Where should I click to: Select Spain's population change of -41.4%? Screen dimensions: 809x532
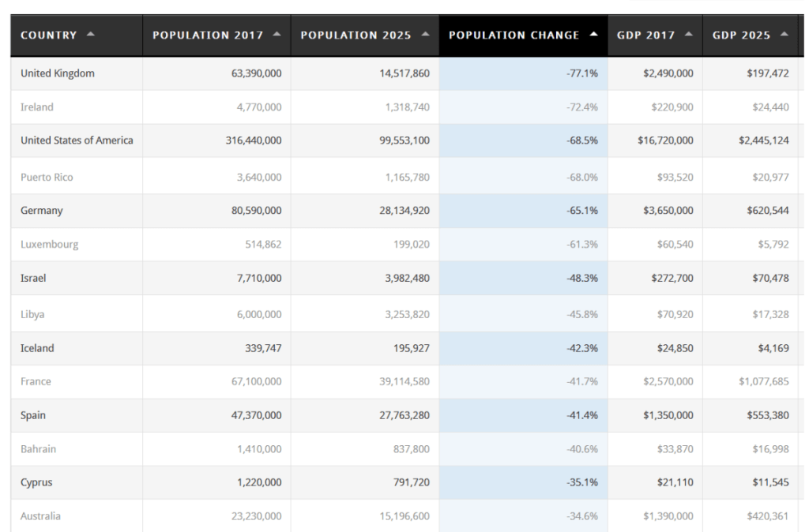tap(581, 415)
